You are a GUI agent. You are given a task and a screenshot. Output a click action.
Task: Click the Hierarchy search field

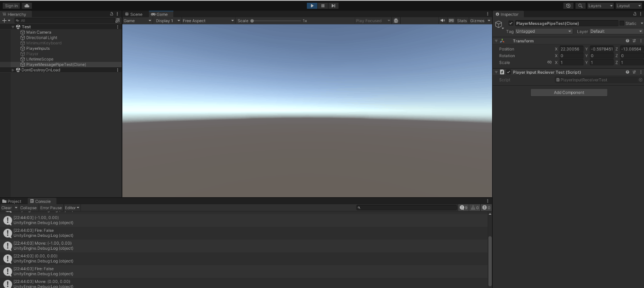pos(63,21)
